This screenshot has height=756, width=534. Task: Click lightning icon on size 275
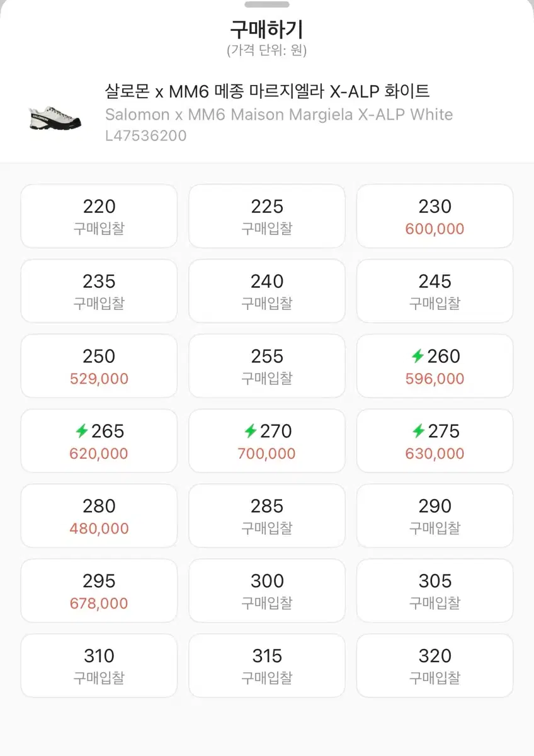click(x=418, y=432)
